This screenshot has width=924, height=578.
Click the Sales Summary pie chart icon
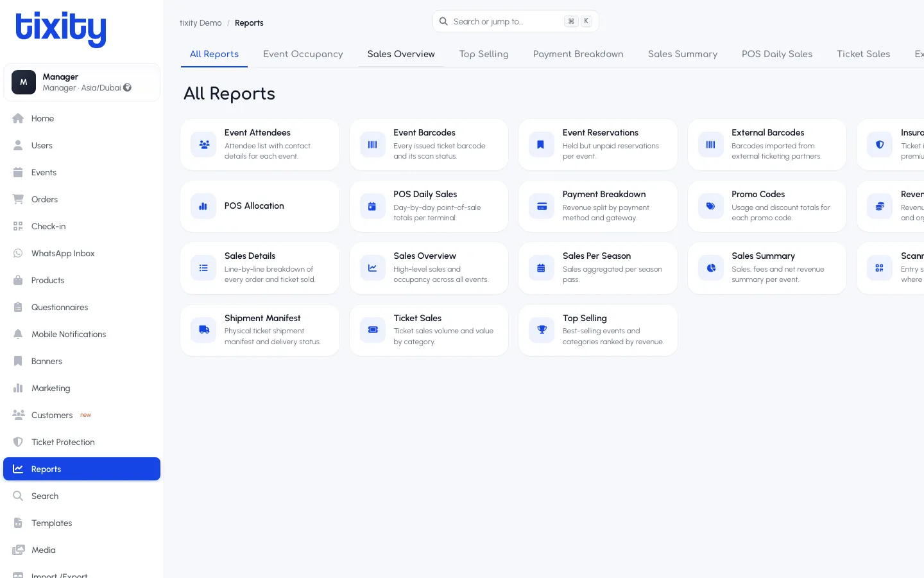click(711, 268)
